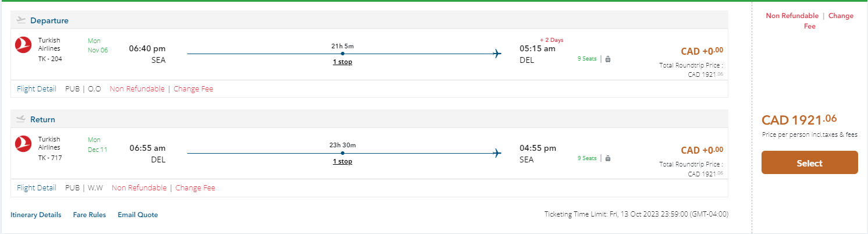Expand Flight Detail for the return flight
Image resolution: width=868 pixels, height=234 pixels.
pyautogui.click(x=37, y=188)
